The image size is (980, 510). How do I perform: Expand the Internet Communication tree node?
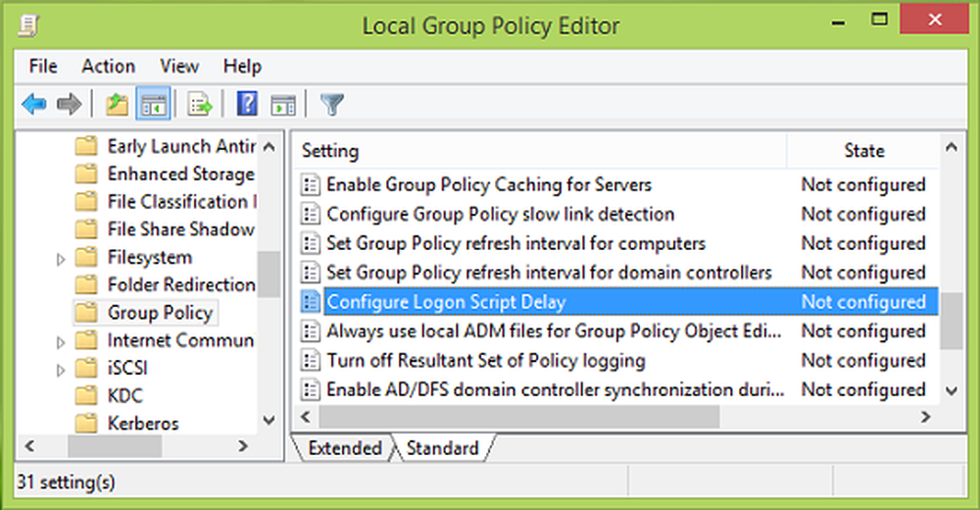point(61,342)
